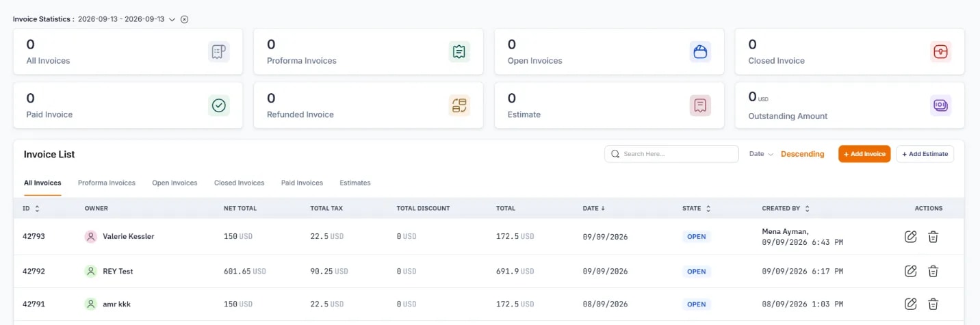
Task: Click the search magnifier icon
Action: pos(615,154)
